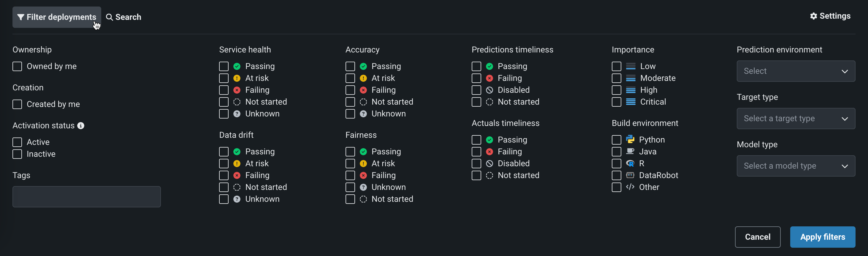Click the Tags input field
The height and width of the screenshot is (256, 868).
coord(87,197)
